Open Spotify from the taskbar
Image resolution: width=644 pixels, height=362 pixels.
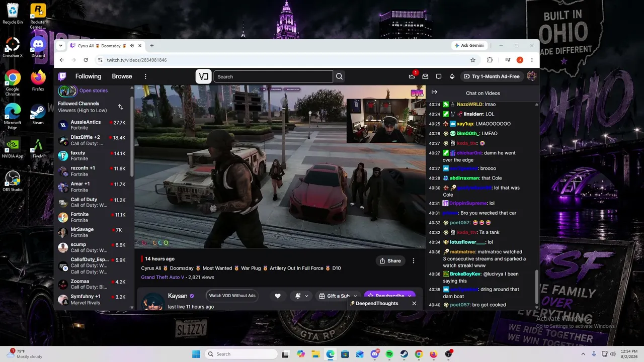pos(389,354)
